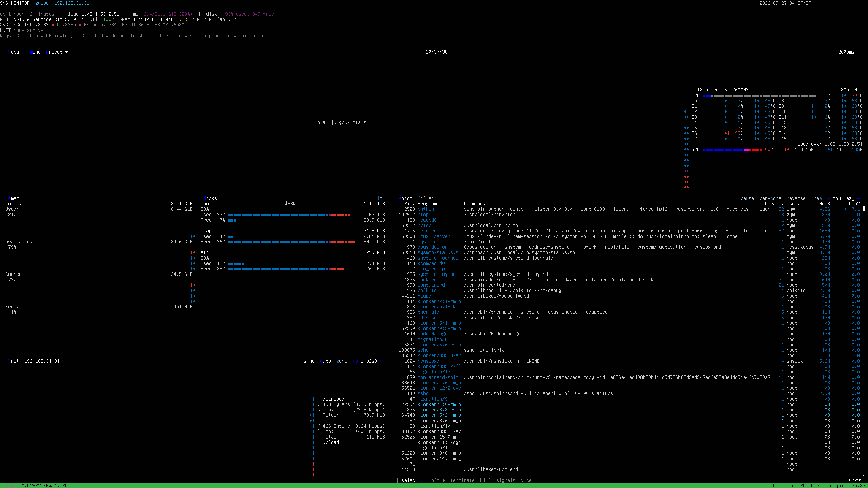868x488 pixels.
Task: Click terminate in process footer
Action: 462,480
